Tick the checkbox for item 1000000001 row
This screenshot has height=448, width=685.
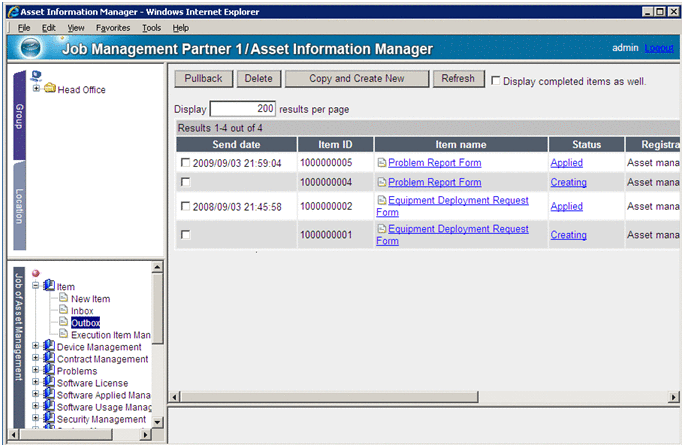(x=184, y=235)
